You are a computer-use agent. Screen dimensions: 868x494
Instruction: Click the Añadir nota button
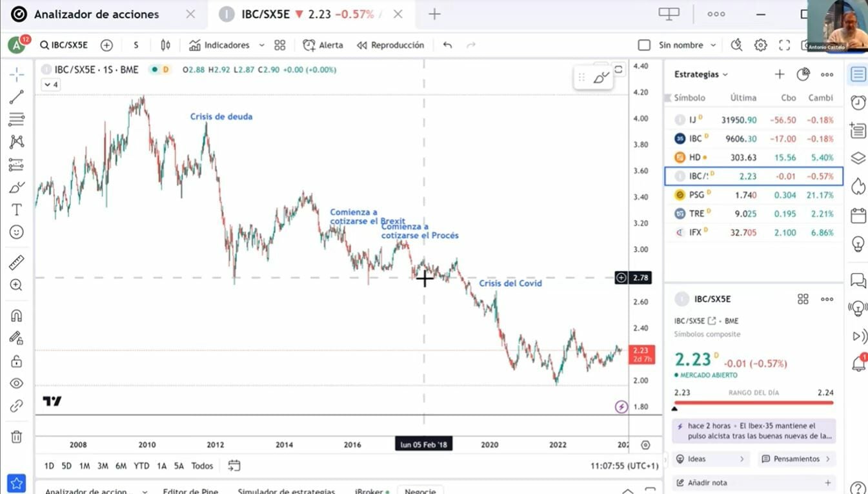754,482
